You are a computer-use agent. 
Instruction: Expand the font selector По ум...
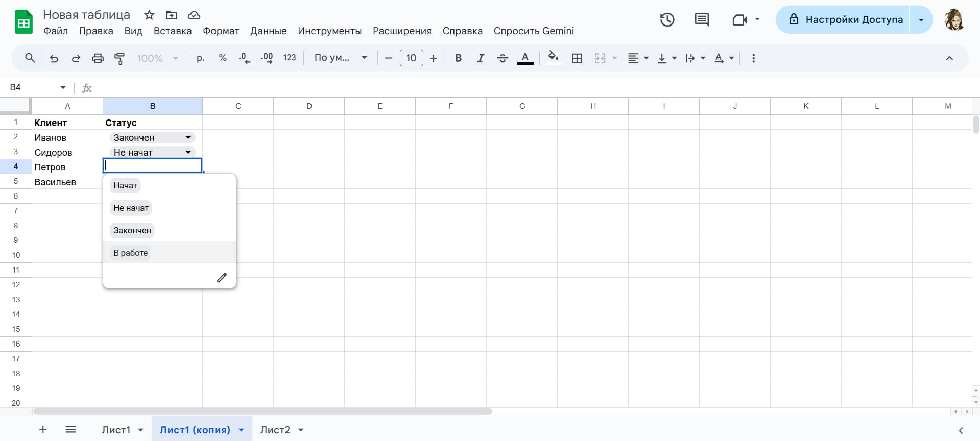coord(341,58)
